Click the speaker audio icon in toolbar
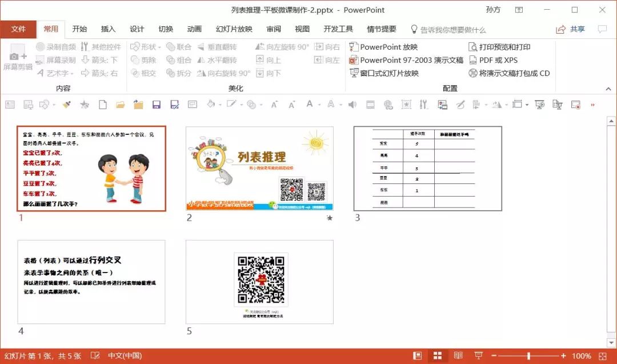Screen dimensions: 617x364 (x=352, y=105)
